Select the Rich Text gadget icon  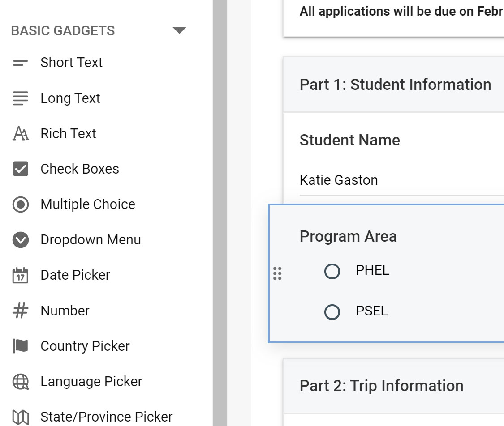click(21, 134)
